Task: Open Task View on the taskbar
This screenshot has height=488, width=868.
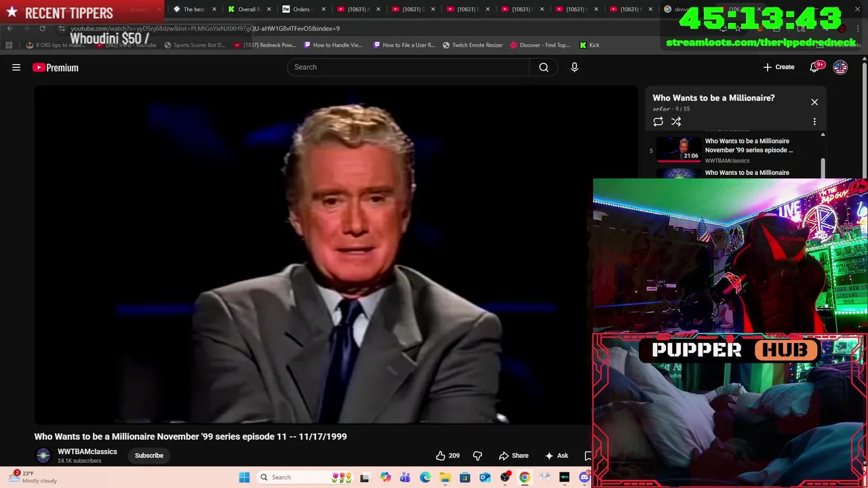Action: click(x=364, y=477)
